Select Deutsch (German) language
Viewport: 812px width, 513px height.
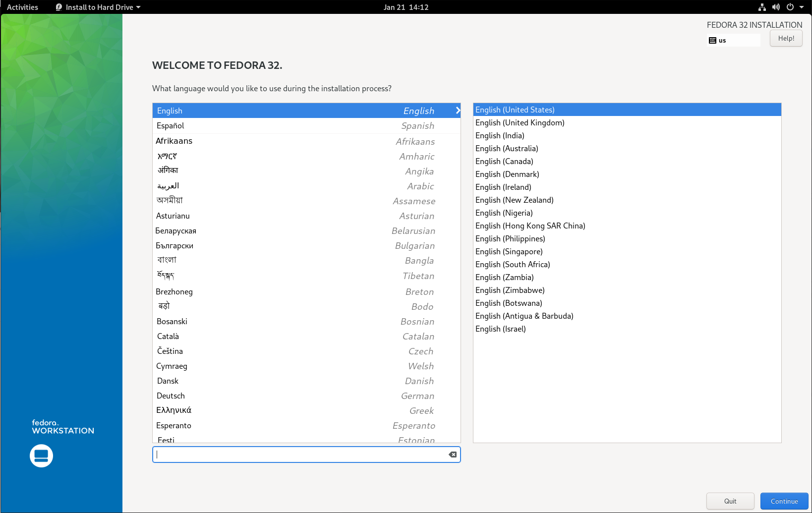point(306,396)
